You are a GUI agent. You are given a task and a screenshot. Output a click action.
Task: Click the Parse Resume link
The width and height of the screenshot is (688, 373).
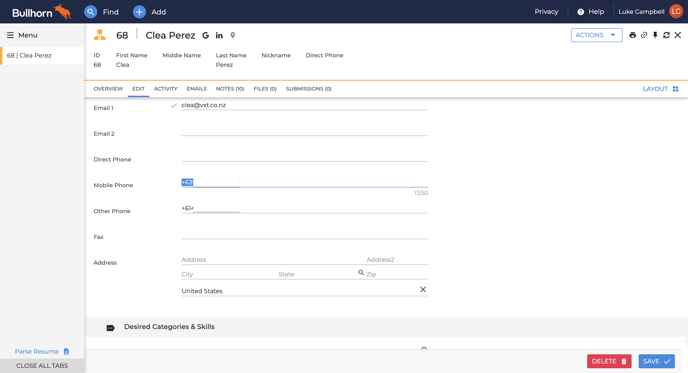click(x=36, y=351)
